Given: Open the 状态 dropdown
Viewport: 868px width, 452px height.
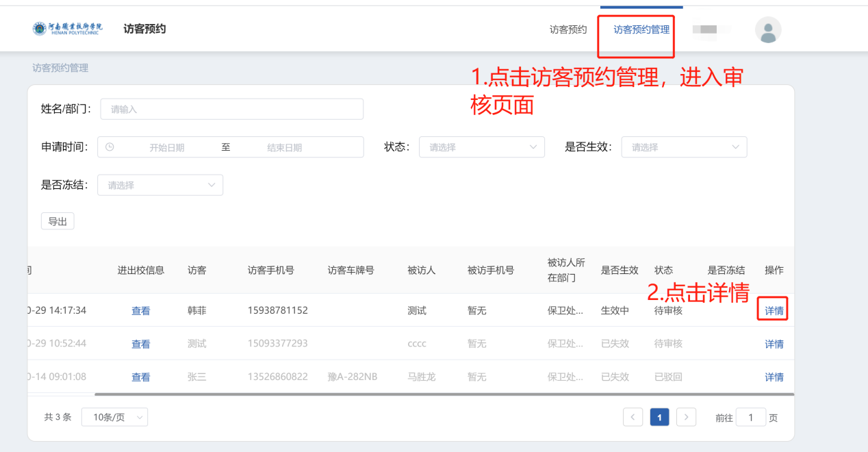Looking at the screenshot, I should 481,147.
